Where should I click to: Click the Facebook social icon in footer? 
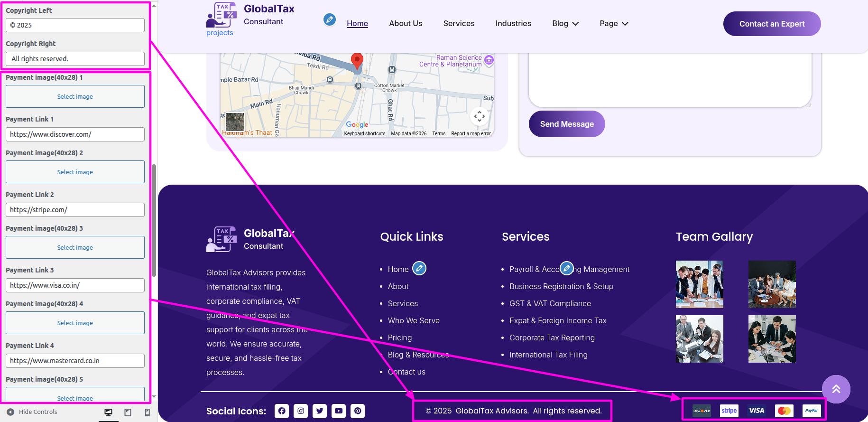(x=282, y=411)
